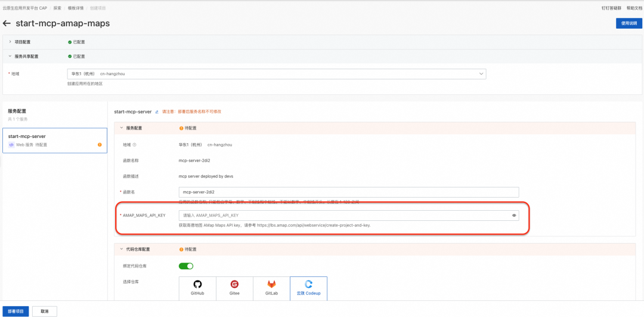
Task: Expand the 项目配置 section
Action: click(x=10, y=42)
